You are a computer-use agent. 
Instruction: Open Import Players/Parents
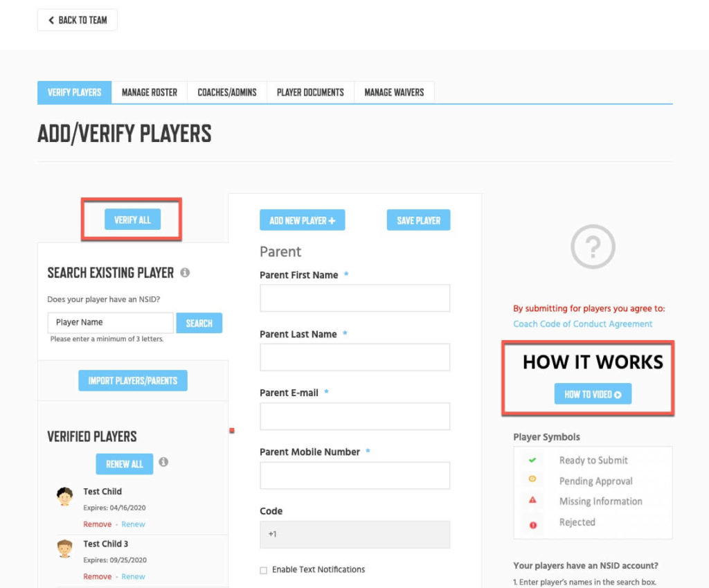click(133, 381)
